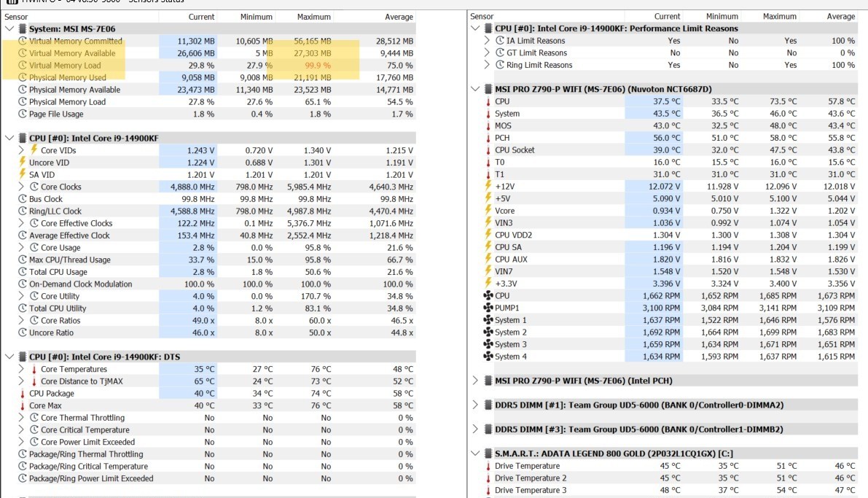
Task: Click the Ring/LLC Clock icon
Action: [x=23, y=211]
